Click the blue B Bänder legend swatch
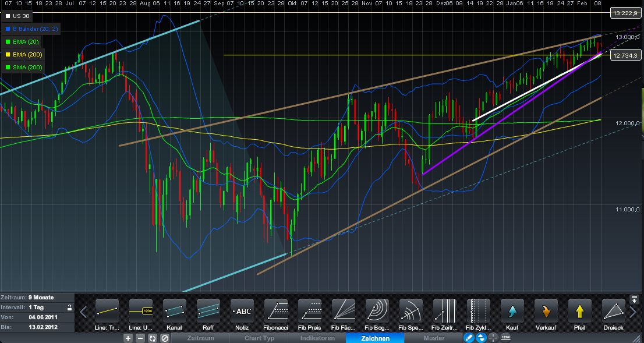Screen dimensions: 644x343 pos(8,29)
